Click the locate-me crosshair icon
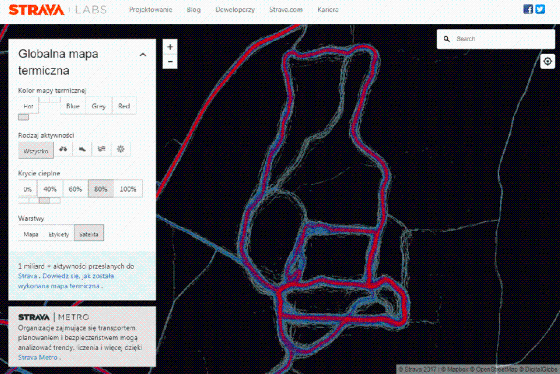Image resolution: width=560 pixels, height=374 pixels. 548,61
